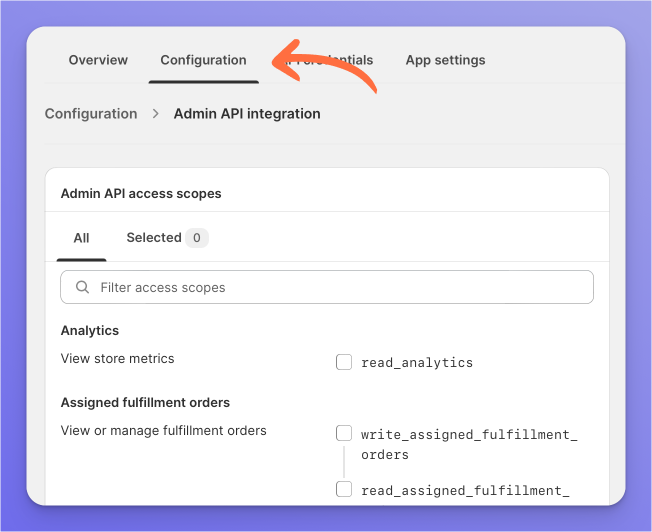Switch to the Selected scopes tab
The width and height of the screenshot is (652, 532).
pyautogui.click(x=154, y=238)
